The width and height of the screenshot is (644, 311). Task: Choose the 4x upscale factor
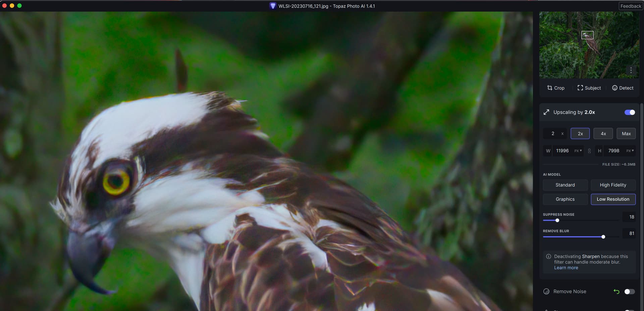[x=603, y=134]
